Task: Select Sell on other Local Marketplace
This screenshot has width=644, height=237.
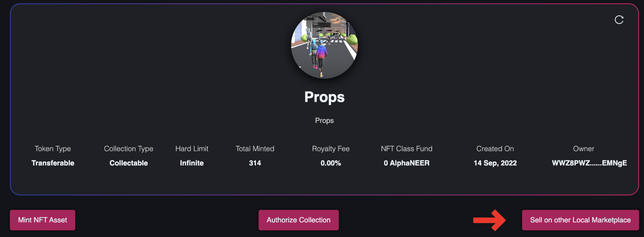Action: (580, 220)
